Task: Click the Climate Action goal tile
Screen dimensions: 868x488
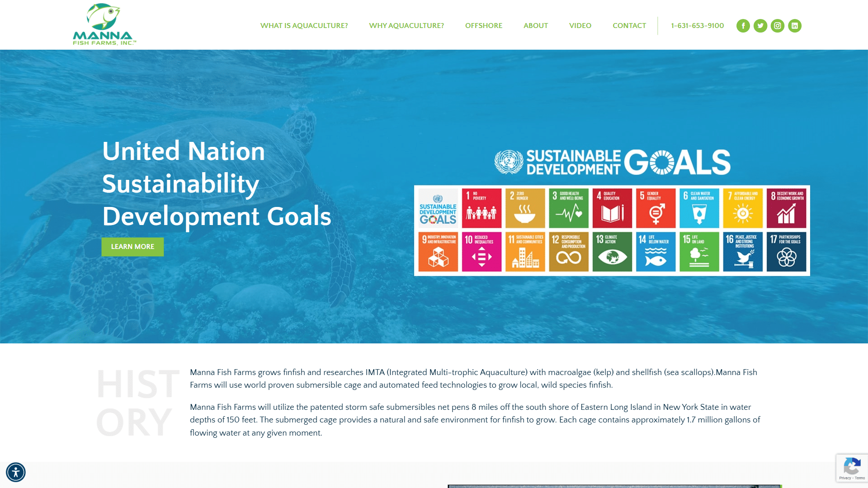Action: tap(612, 252)
